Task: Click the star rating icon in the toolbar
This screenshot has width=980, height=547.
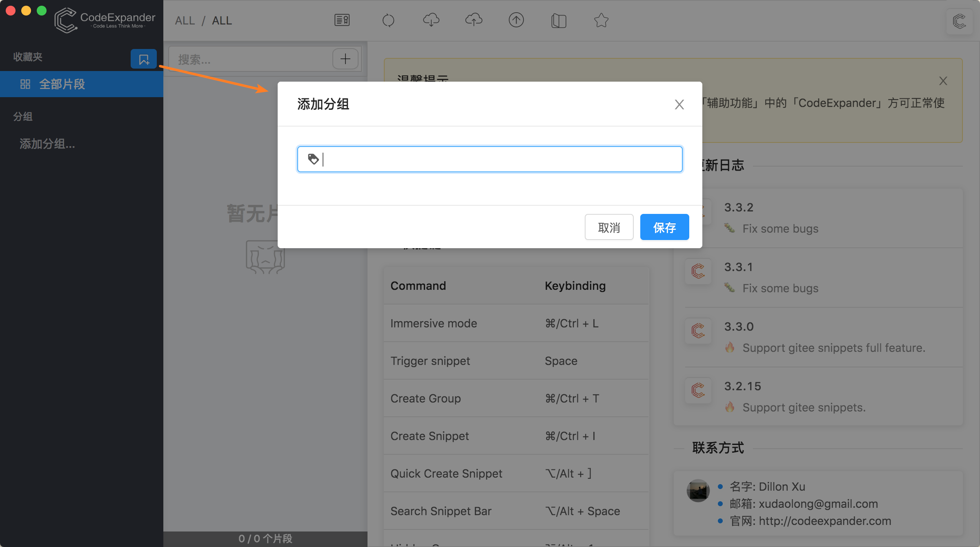Action: pos(601,20)
